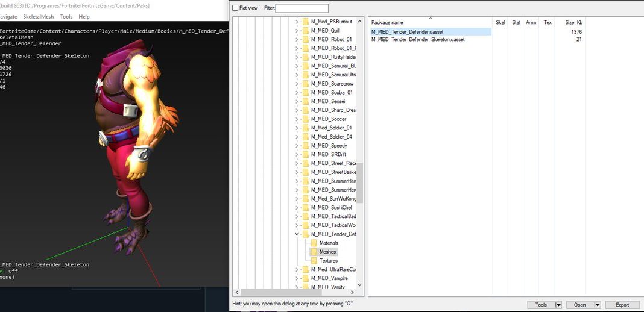Expand the M_MED_Vampire folder
Viewport: 644px width, 312px height.
(297, 278)
